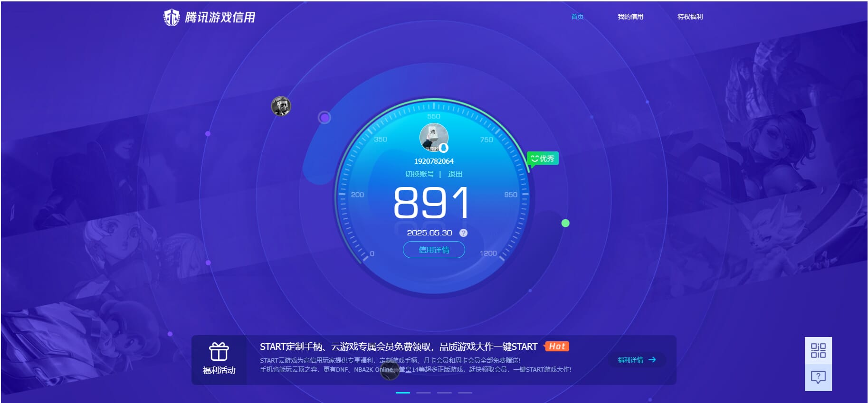Click the arrow icon next to 福利详情

[x=652, y=360]
